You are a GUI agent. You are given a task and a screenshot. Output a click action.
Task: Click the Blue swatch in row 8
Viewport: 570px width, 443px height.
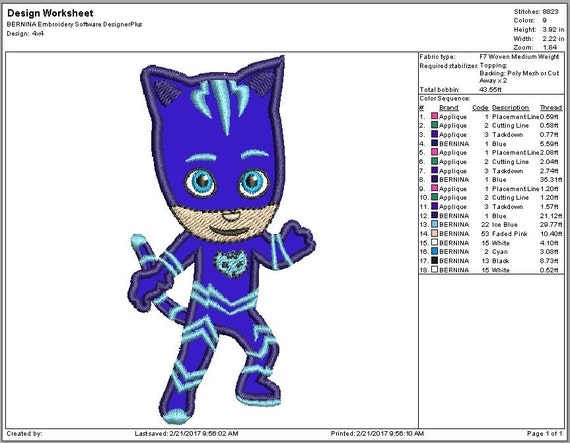click(434, 179)
